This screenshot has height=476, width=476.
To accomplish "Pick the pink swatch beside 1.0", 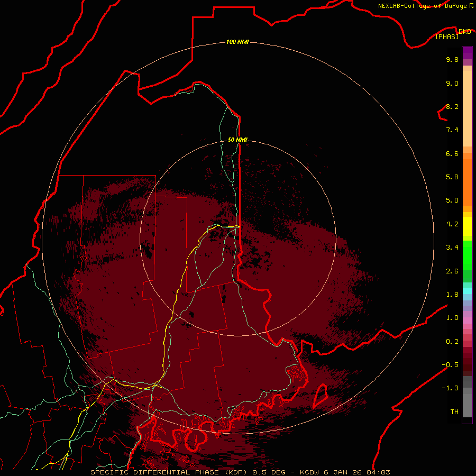I will (467, 321).
